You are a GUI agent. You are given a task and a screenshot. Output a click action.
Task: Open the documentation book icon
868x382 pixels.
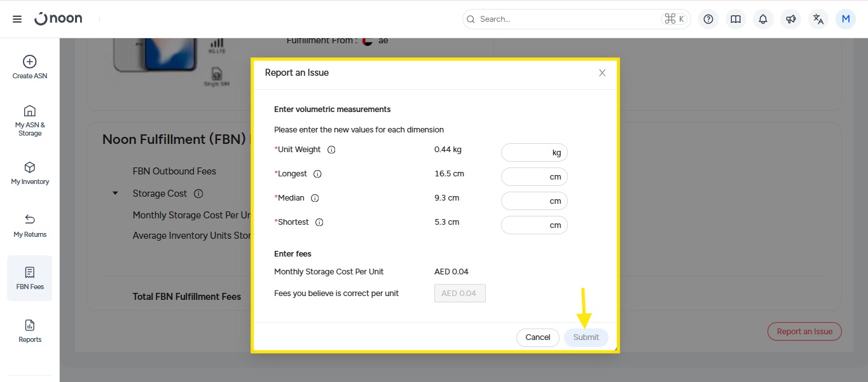[x=736, y=19]
